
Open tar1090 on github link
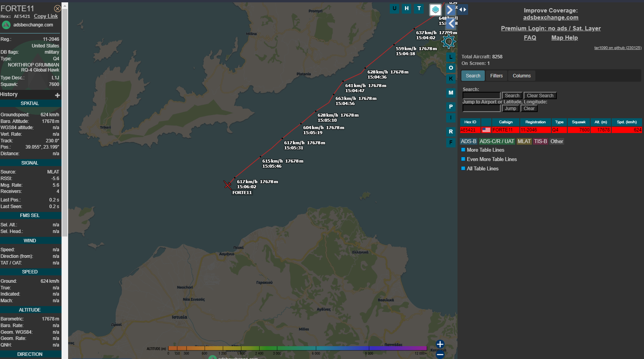click(x=618, y=48)
